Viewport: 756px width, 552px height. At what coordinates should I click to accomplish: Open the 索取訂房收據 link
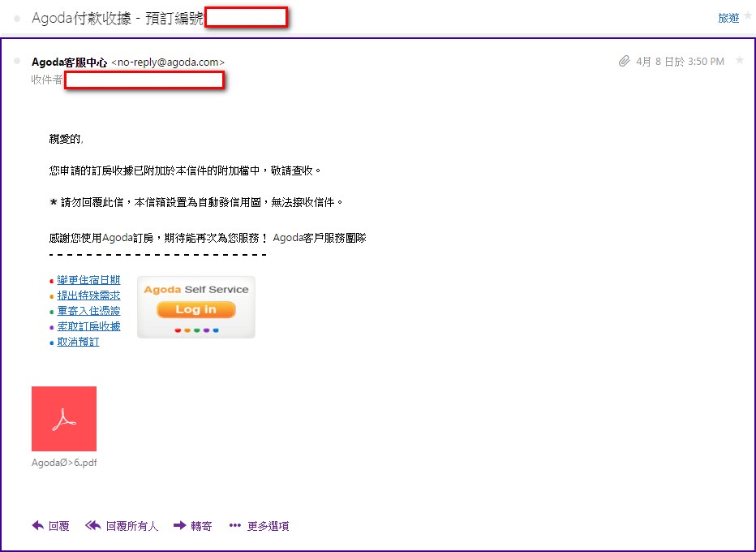[88, 326]
